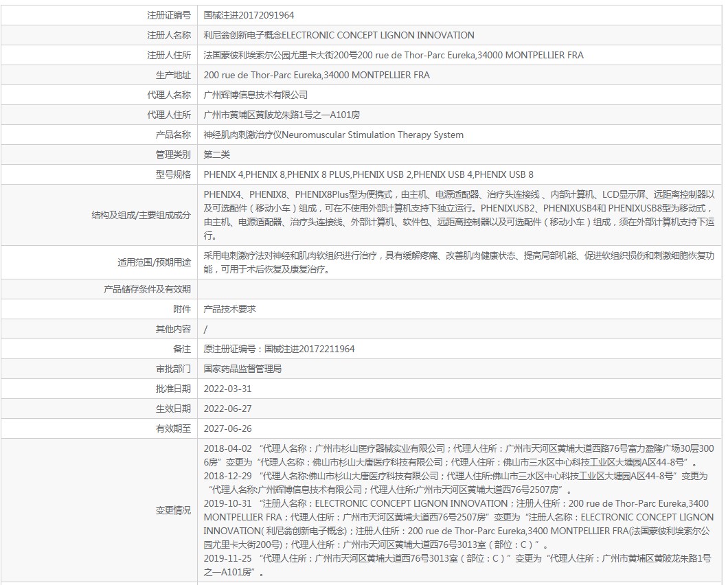Image resolution: width=728 pixels, height=585 pixels.
Task: Select agent name '广州辉博信息技术有限公司'
Action: point(255,95)
